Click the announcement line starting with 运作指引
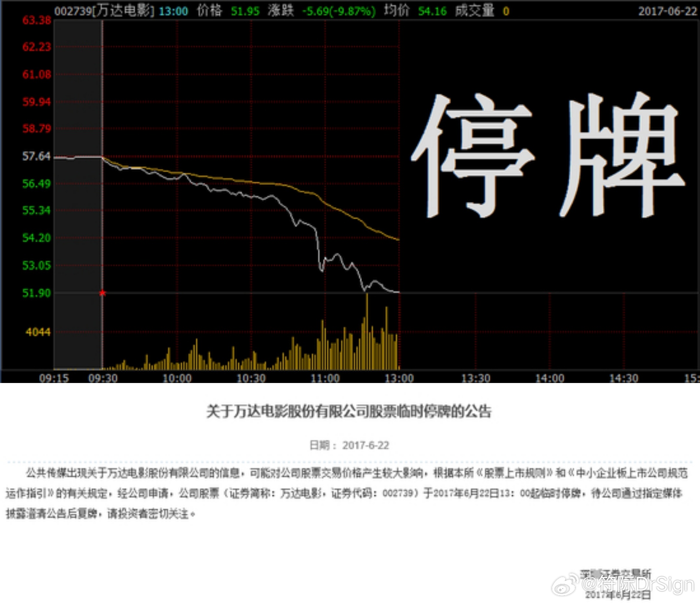This screenshot has width=700, height=603. [x=344, y=493]
